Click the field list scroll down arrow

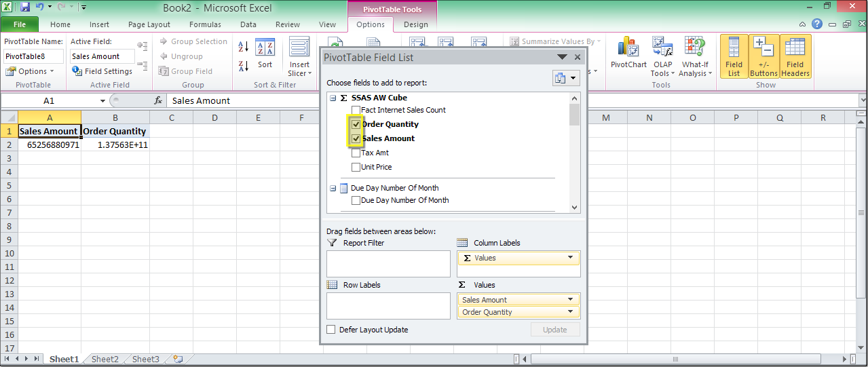pos(575,208)
